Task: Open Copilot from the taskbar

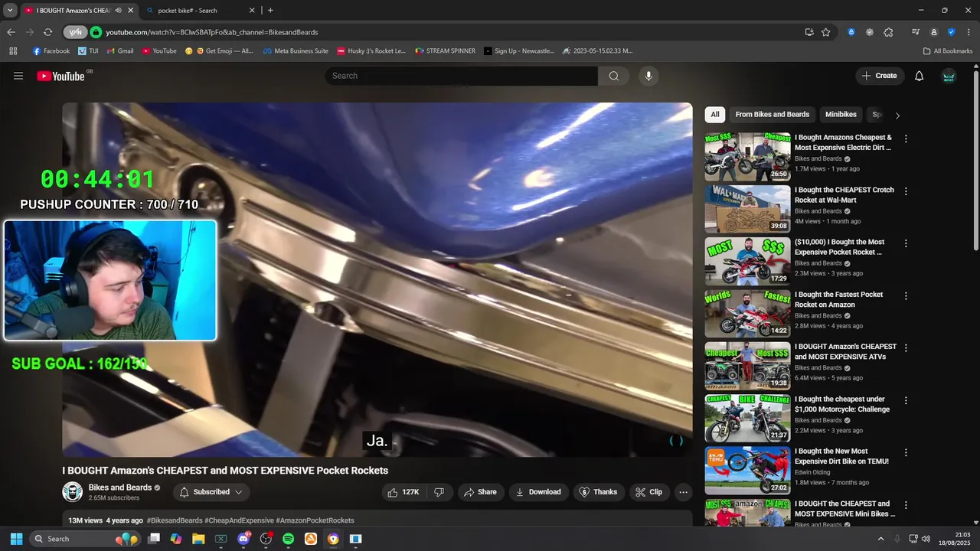Action: [176, 539]
